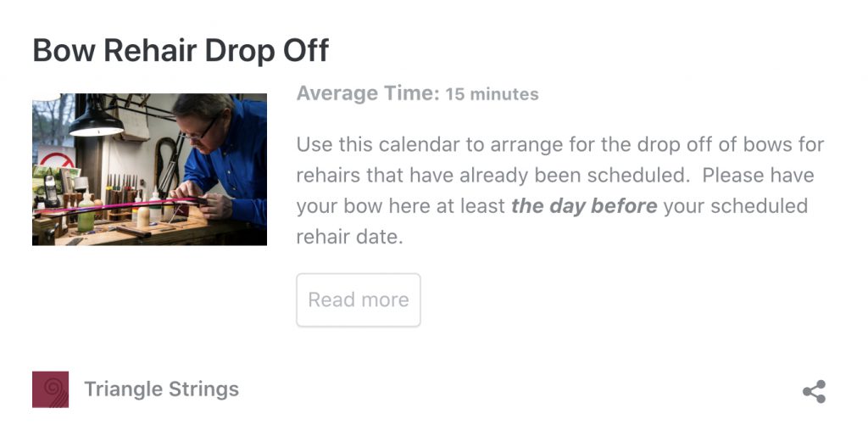Open the bow rehair workshop photo
The height and width of the screenshot is (442, 868).
(x=149, y=170)
